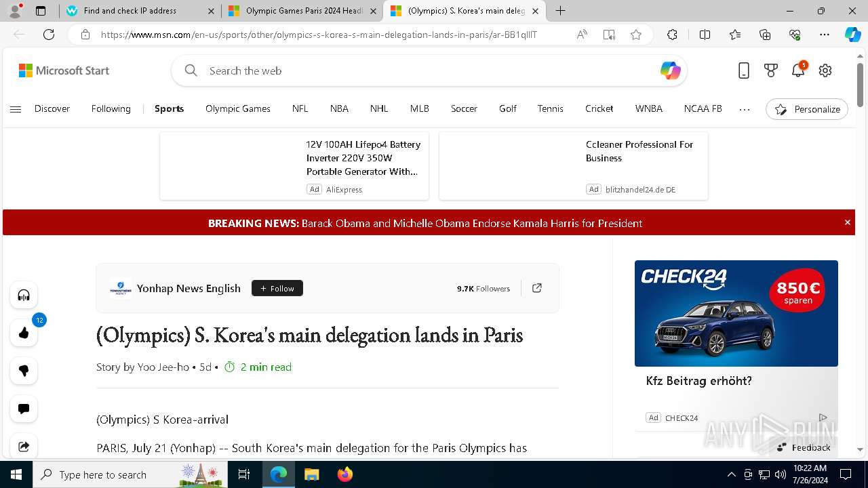Open publisher page external link icon
Image resolution: width=868 pixels, height=488 pixels.
click(x=537, y=288)
